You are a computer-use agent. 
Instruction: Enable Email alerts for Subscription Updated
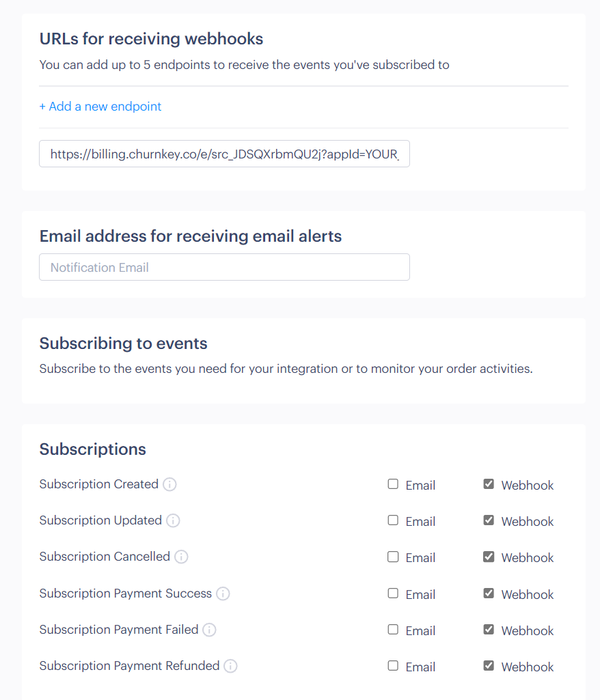393,520
